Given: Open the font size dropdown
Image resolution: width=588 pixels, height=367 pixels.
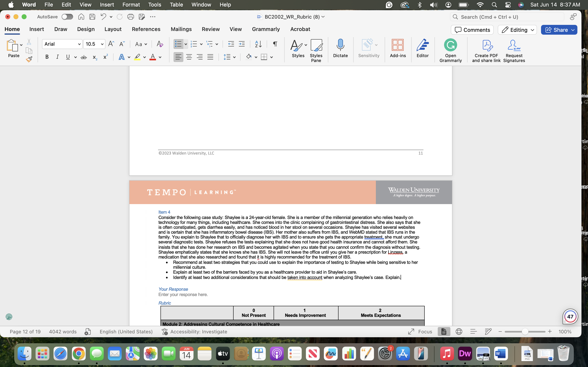Looking at the screenshot, I should (102, 44).
